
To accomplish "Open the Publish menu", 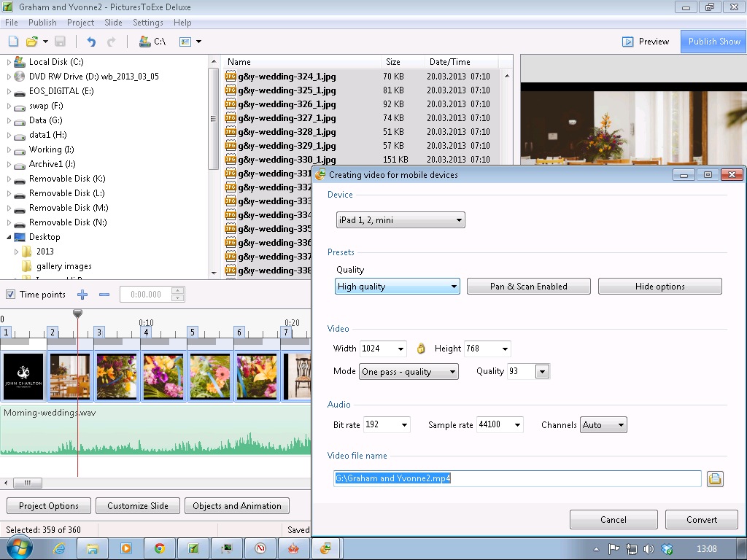I will pyautogui.click(x=42, y=23).
